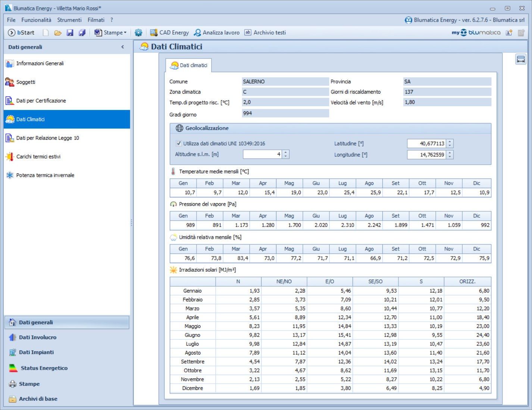This screenshot has height=410, width=532.
Task: Open the Funzionalità menu
Action: click(36, 20)
